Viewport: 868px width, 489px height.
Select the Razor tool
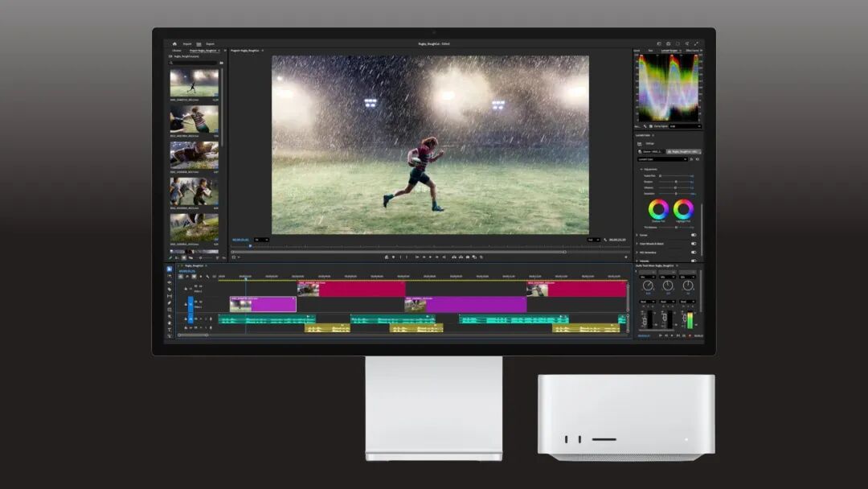pyautogui.click(x=170, y=289)
